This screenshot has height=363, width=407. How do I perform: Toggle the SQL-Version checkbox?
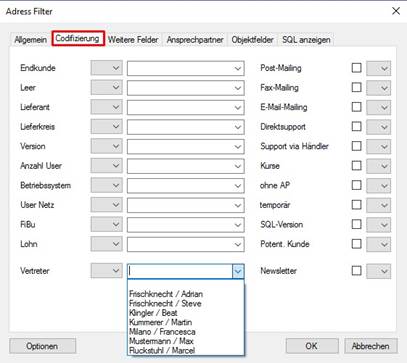coord(356,224)
